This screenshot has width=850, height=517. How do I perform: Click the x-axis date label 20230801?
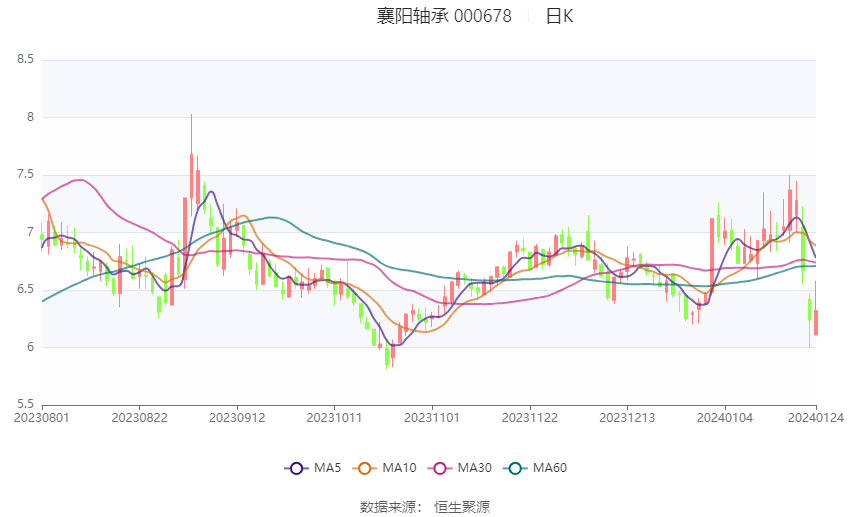point(42,418)
